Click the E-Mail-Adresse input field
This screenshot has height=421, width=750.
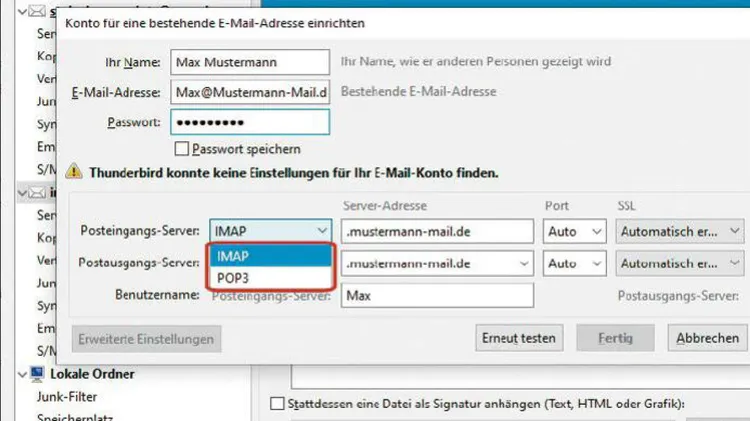250,92
